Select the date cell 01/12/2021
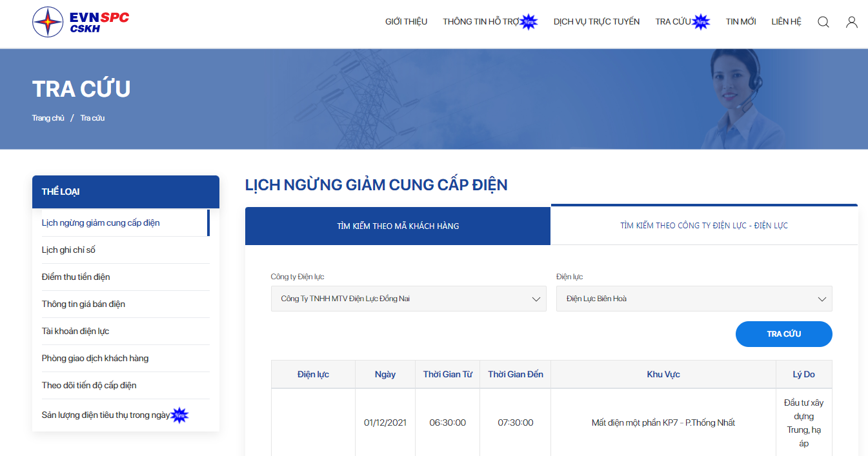The width and height of the screenshot is (868, 456). click(x=385, y=422)
